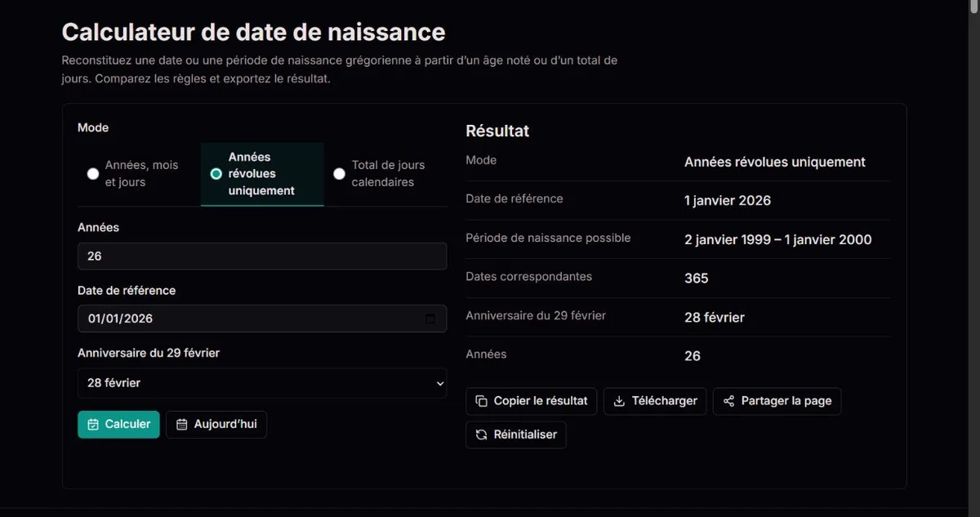Image resolution: width=980 pixels, height=517 pixels.
Task: Click the '26' value in the Résultat panel
Action: pyautogui.click(x=693, y=356)
